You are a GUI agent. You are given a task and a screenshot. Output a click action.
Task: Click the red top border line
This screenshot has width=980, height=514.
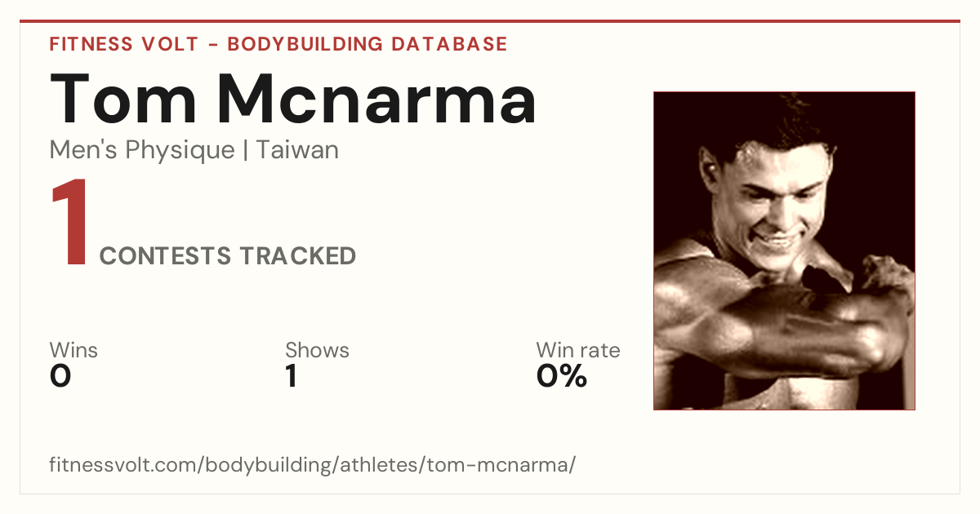490,21
